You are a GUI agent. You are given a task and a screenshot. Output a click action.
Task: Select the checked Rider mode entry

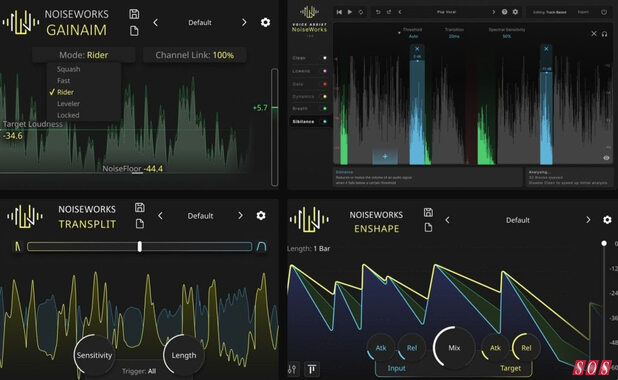(x=65, y=92)
